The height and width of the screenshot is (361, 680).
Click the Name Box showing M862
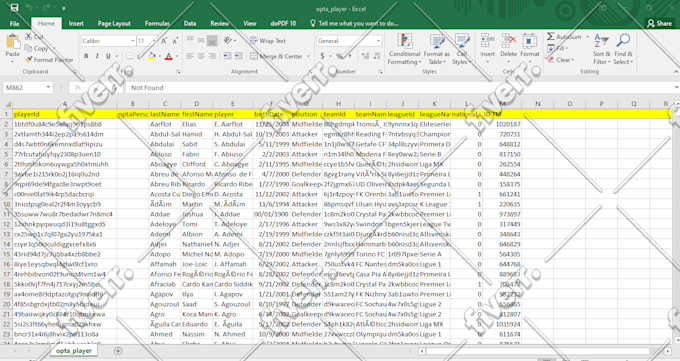pyautogui.click(x=24, y=88)
